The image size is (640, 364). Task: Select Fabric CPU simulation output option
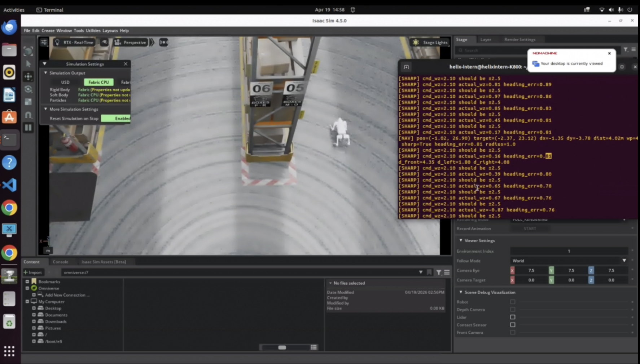click(x=98, y=82)
